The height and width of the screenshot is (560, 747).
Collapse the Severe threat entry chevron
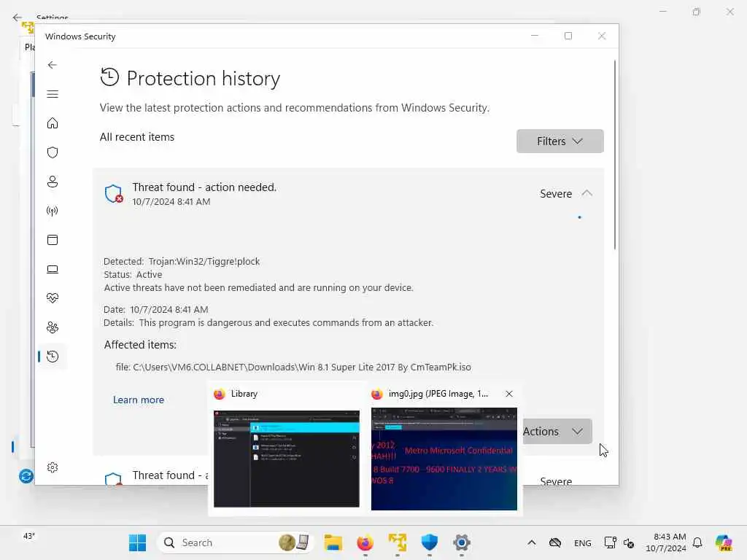tap(587, 193)
